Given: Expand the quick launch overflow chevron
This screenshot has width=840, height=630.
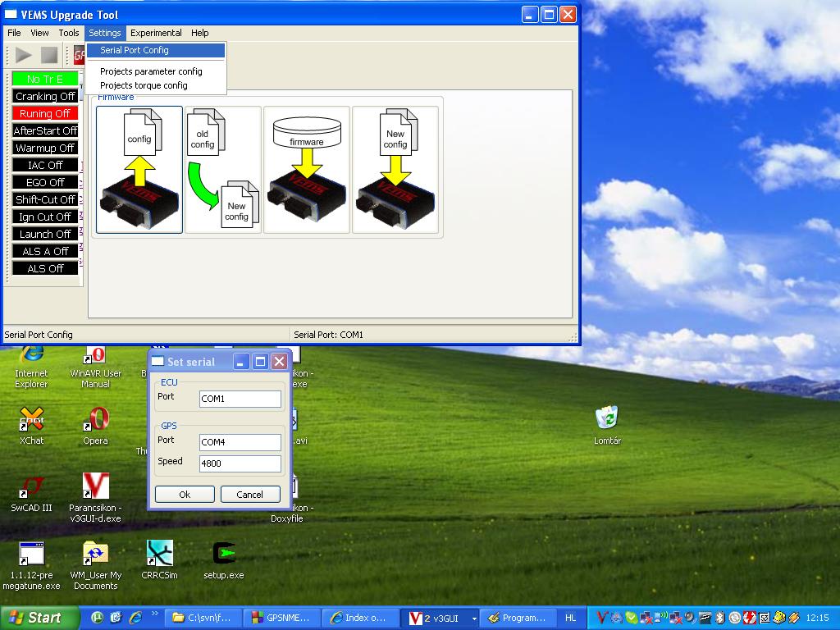Looking at the screenshot, I should [x=155, y=614].
